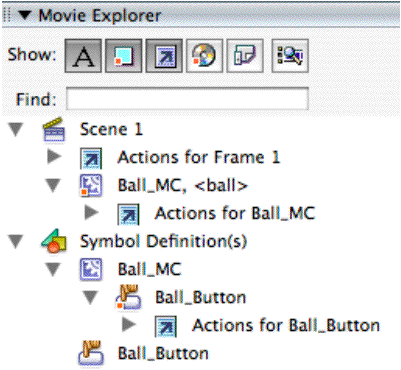Select the Ball_MC, <ball> movie clip icon
This screenshot has height=370, width=401.
point(91,185)
